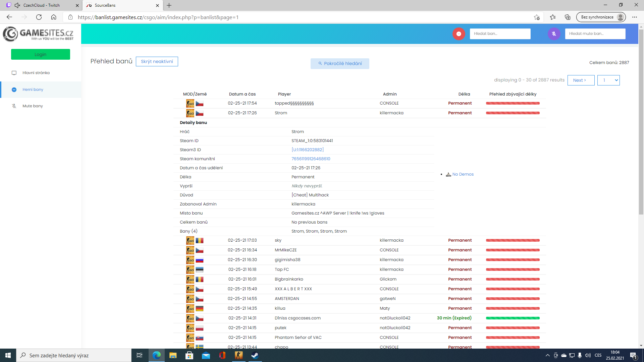Click the green Login button
The image size is (644, 362).
41,54
